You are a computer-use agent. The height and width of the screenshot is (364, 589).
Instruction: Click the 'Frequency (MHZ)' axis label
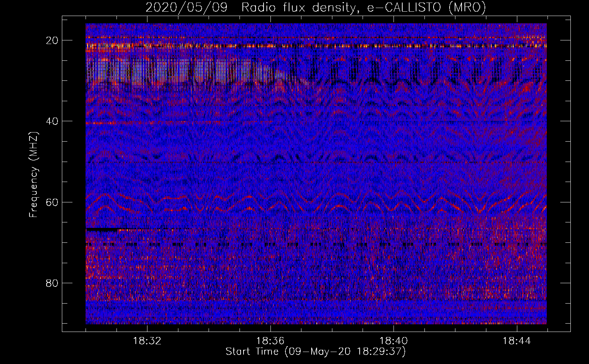33,175
